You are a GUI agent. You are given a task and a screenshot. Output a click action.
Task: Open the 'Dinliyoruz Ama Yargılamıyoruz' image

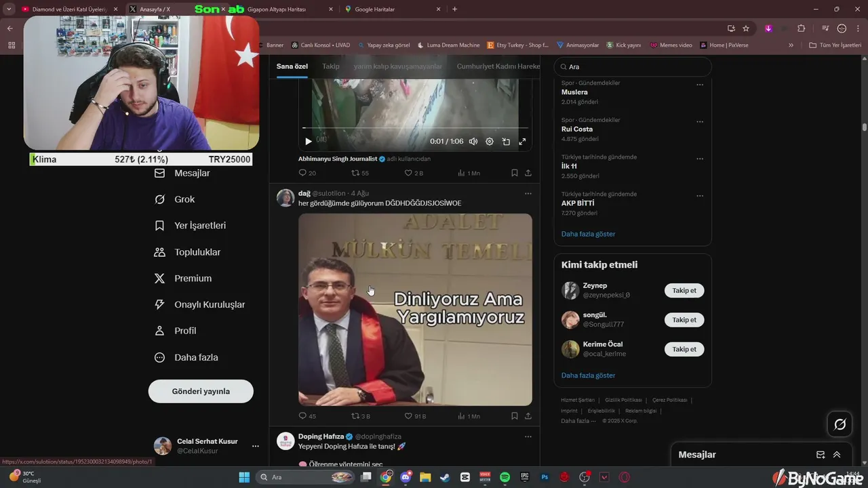tap(415, 310)
